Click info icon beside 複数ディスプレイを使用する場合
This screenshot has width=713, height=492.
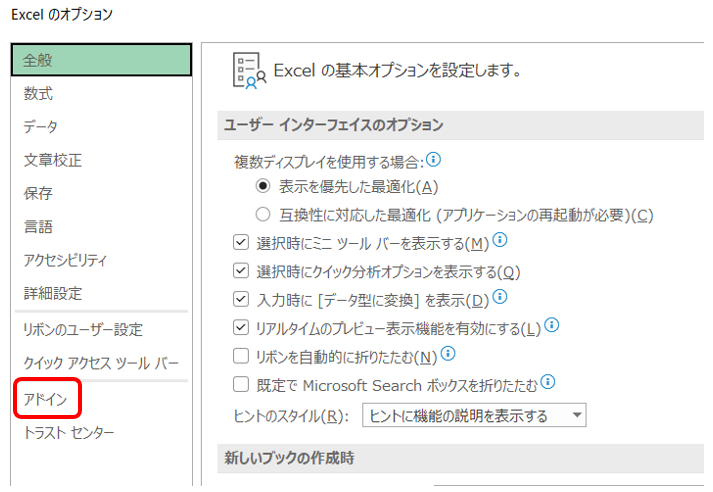pos(433,160)
